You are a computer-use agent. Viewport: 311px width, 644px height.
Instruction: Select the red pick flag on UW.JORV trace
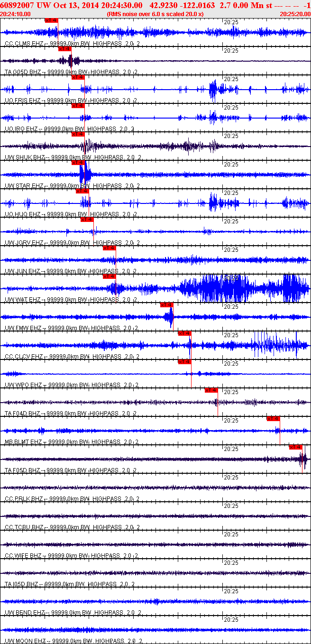[87, 220]
